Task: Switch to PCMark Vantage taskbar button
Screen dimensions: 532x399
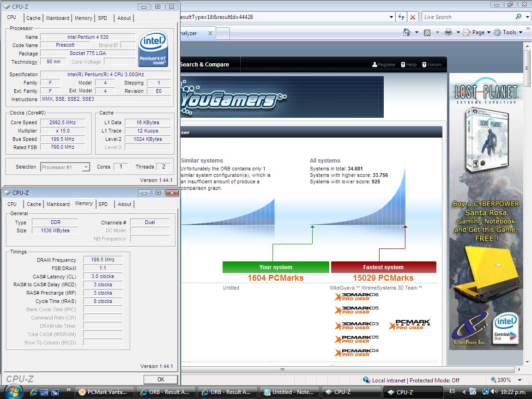Action: click(104, 392)
